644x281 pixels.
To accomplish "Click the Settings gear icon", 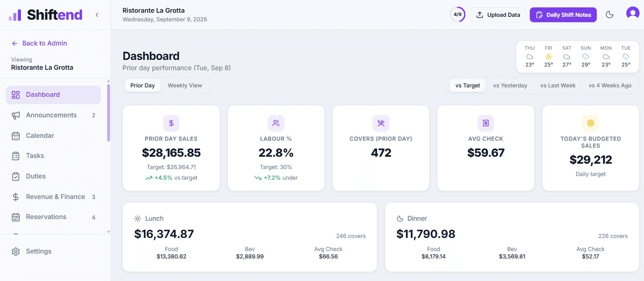I will coord(16,251).
